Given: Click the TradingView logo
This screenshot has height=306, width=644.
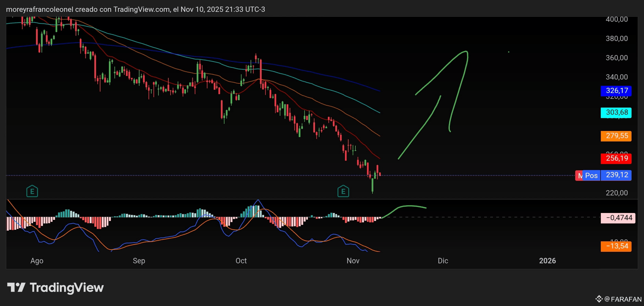Looking at the screenshot, I should coord(55,288).
